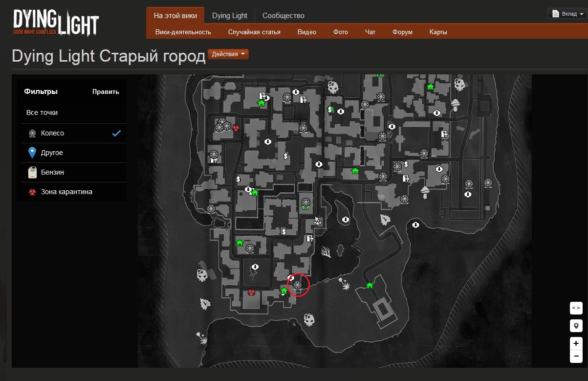Click the flower plant icon at the bottom-left coast
Viewport: 588px width, 381px height.
tap(201, 337)
